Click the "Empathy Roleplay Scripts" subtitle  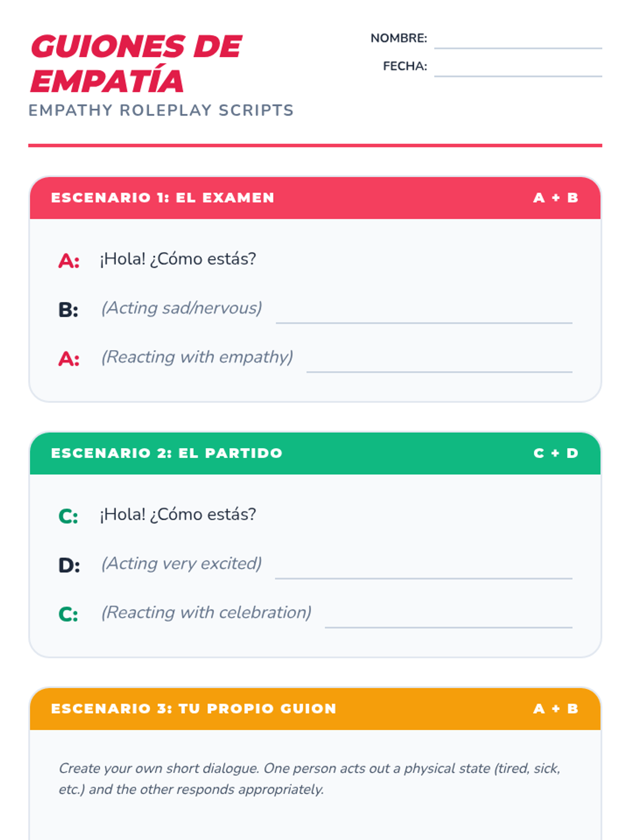click(x=161, y=110)
